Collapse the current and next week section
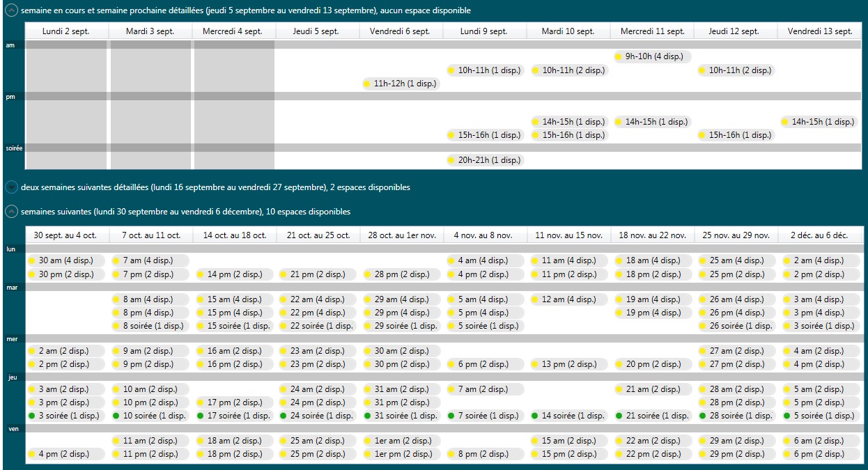The width and height of the screenshot is (868, 470). pyautogui.click(x=12, y=10)
